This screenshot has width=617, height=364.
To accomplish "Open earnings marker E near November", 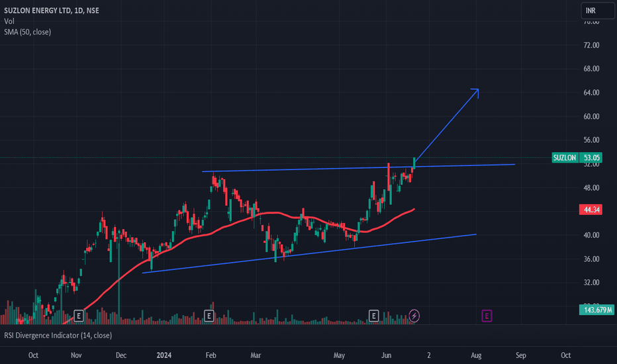I will [x=79, y=316].
